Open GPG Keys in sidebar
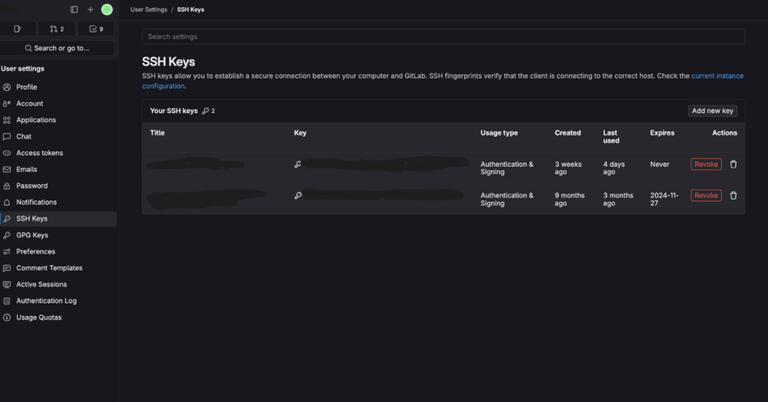 (x=32, y=235)
